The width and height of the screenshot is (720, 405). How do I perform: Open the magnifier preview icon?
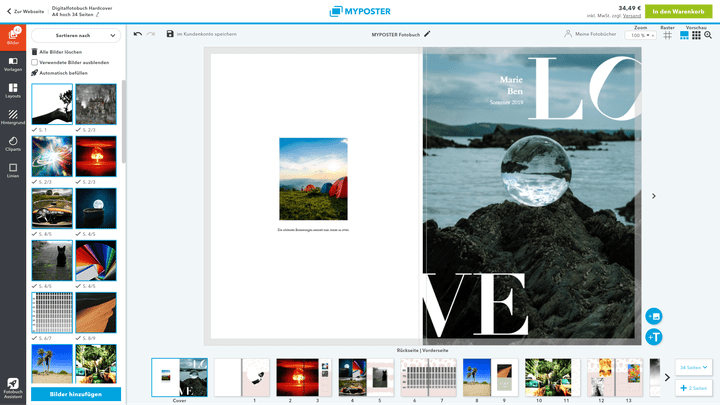[x=708, y=35]
